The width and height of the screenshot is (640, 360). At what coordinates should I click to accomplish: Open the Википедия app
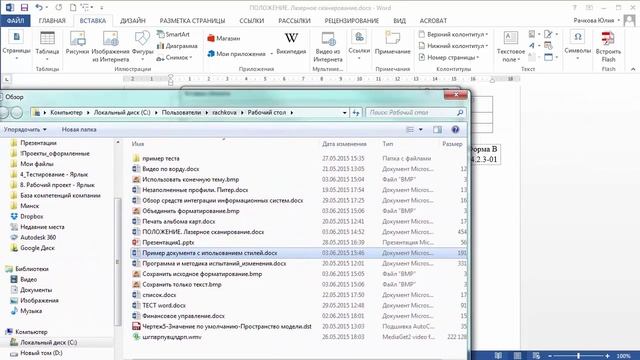click(x=291, y=43)
